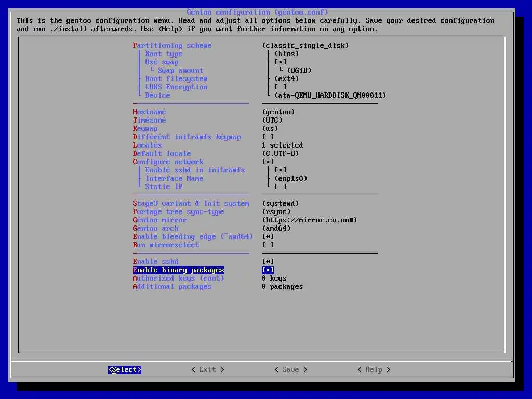This screenshot has width=532, height=399.
Task: Toggle the highlighted Enable binary packages entry
Action: pos(179,270)
